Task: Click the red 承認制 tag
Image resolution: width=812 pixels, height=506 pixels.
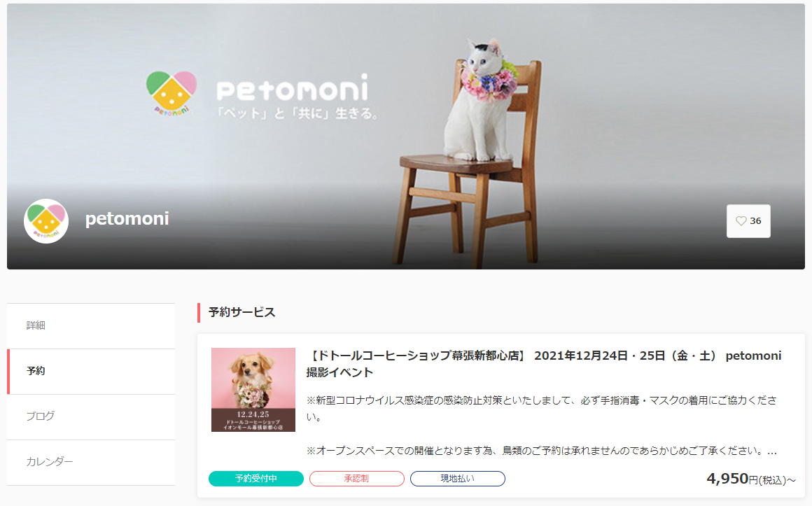Action: [x=357, y=479]
